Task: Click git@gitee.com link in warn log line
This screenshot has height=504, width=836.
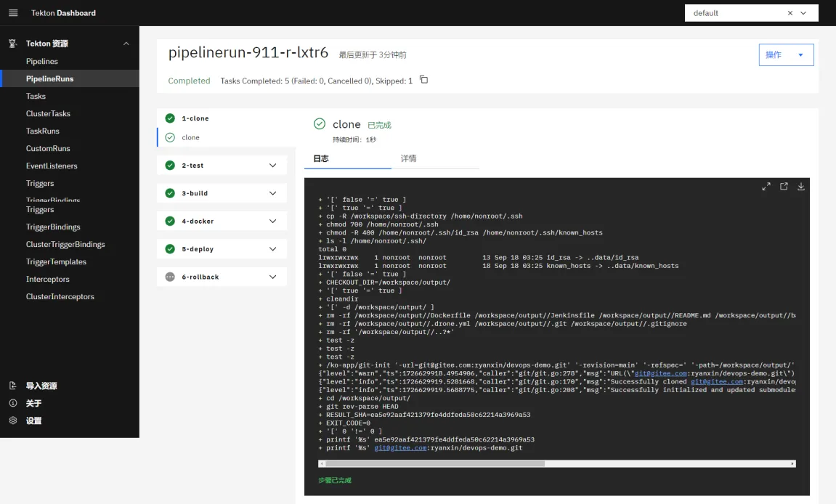Action: pyautogui.click(x=660, y=373)
